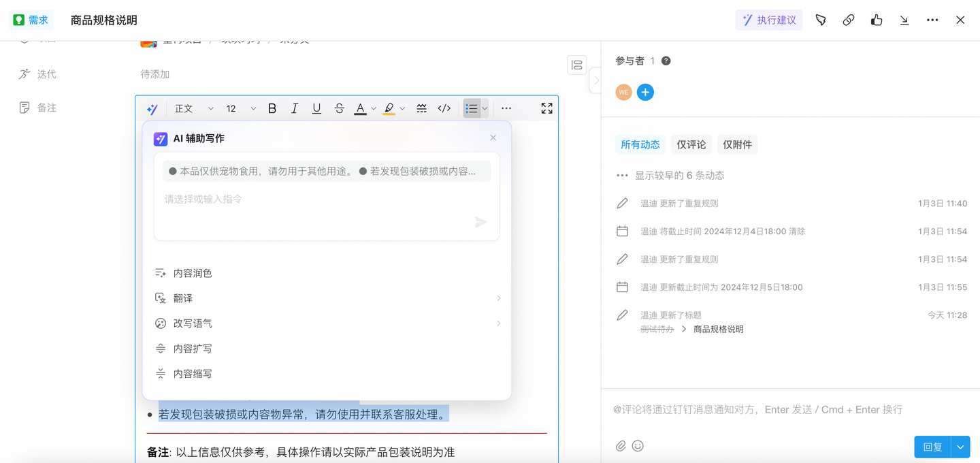Image resolution: width=980 pixels, height=463 pixels.
Task: Switch to 仅评论 tab
Action: click(691, 144)
